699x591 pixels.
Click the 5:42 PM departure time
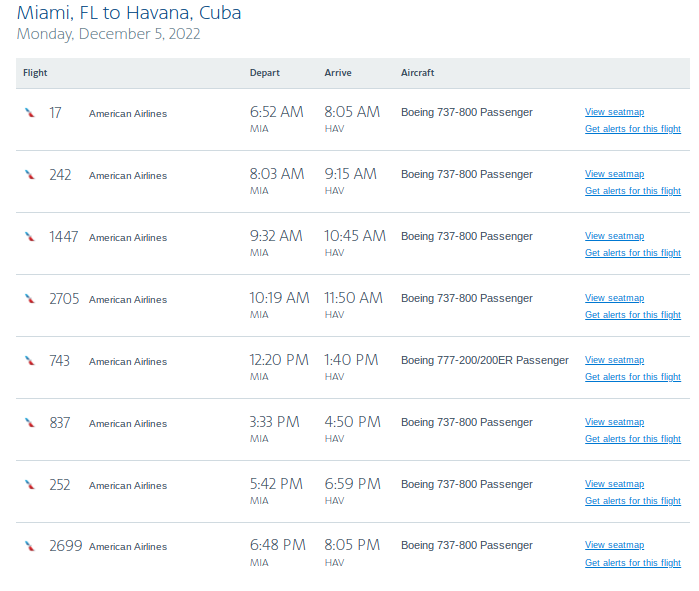(x=276, y=484)
